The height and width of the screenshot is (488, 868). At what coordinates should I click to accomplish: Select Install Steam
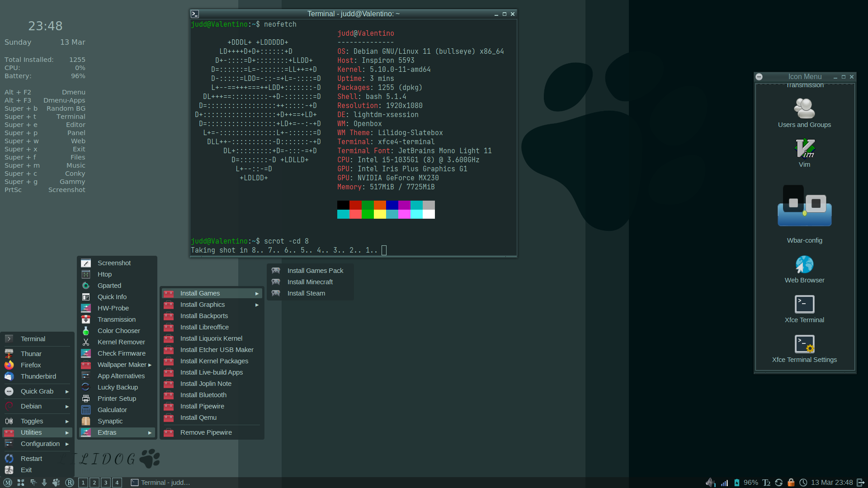coord(310,293)
